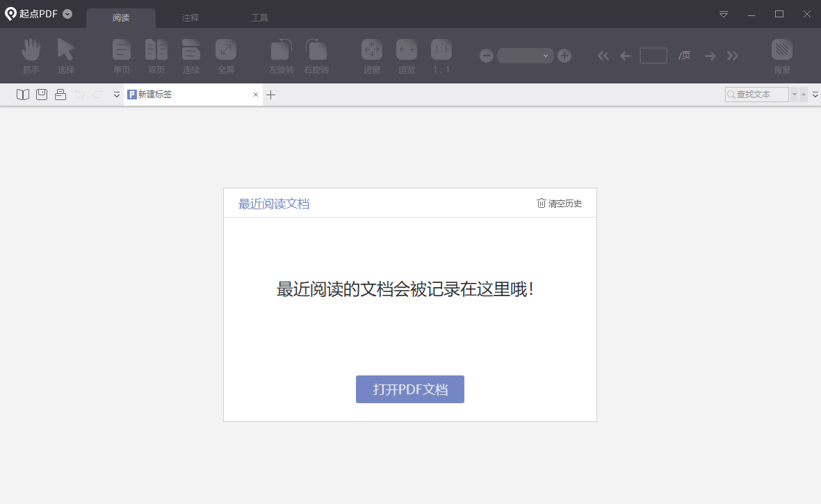821x504 pixels.
Task: Switch to the 注释 tab
Action: [190, 18]
